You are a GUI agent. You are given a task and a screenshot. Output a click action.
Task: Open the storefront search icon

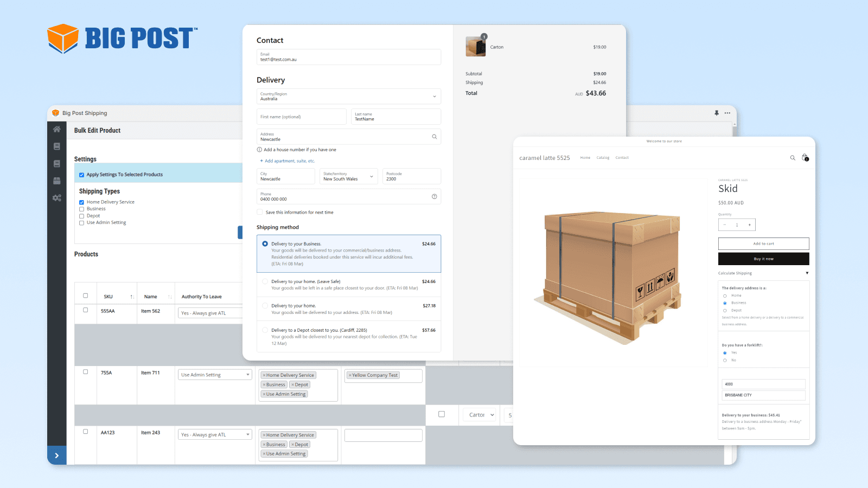793,157
